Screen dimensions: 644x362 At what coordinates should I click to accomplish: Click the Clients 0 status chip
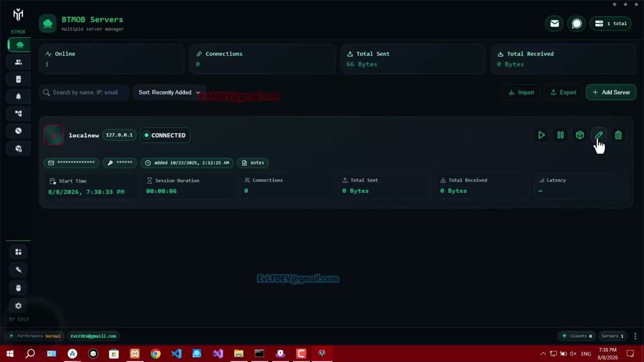[577, 336]
